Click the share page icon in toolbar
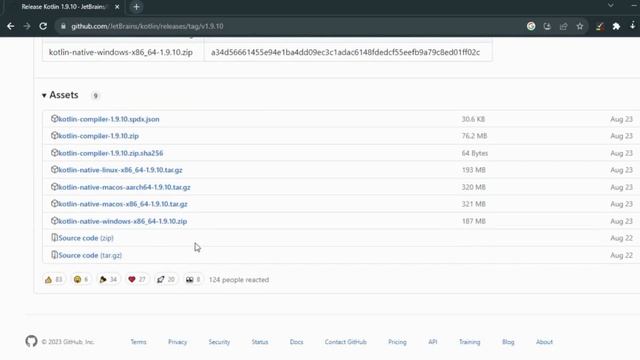The height and width of the screenshot is (360, 640). (564, 26)
